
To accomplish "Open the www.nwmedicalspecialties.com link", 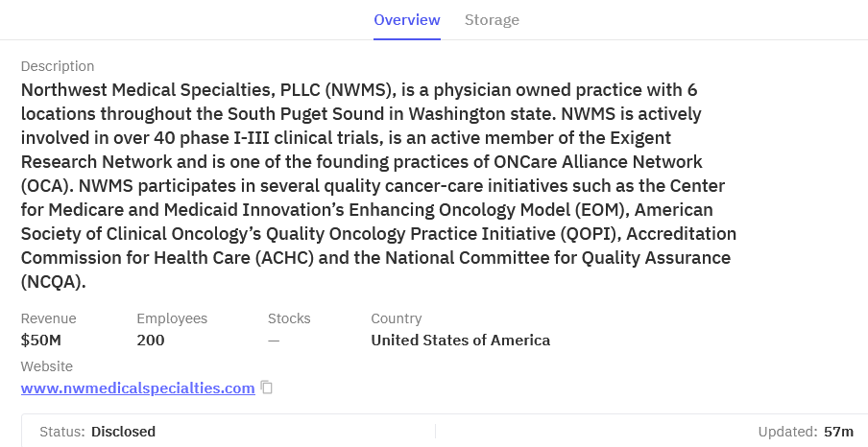I will click(x=138, y=388).
